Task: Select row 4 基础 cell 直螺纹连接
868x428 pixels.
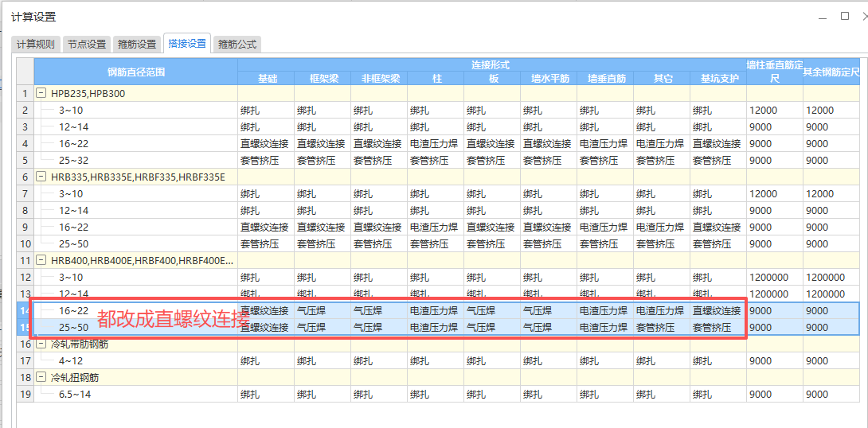Action: (266, 144)
